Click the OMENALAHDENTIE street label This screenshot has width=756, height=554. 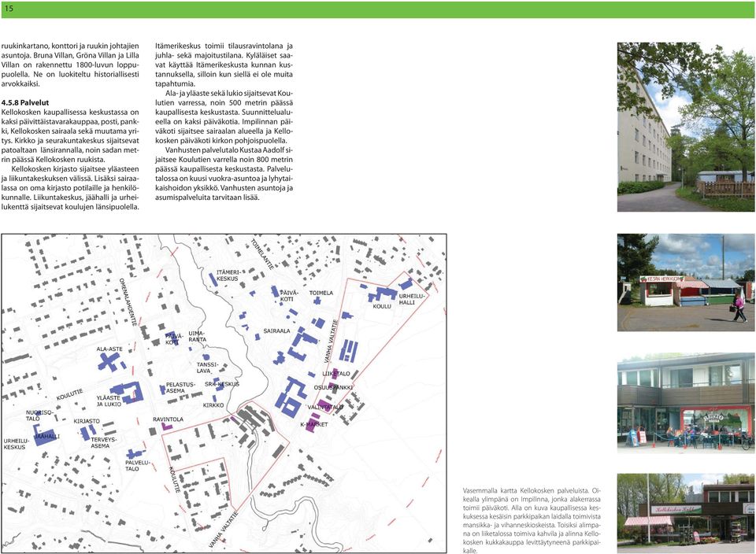(128, 302)
